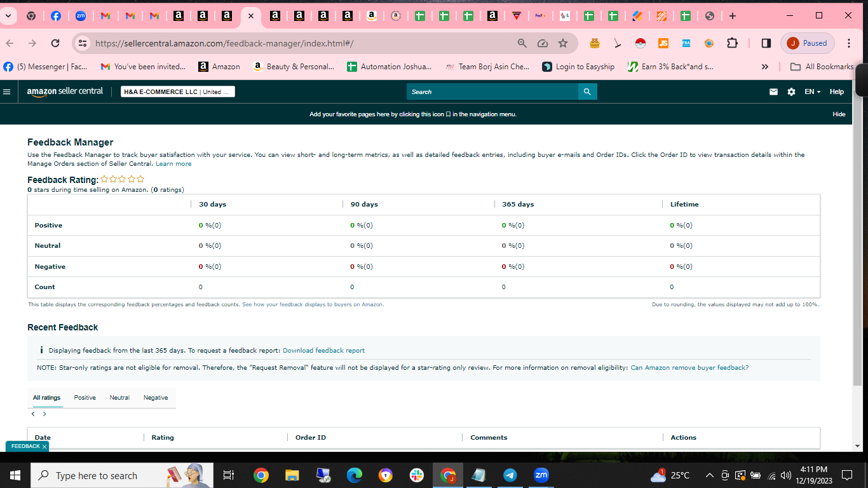The height and width of the screenshot is (488, 868).
Task: Expand the EN language dropdown
Action: [x=812, y=91]
